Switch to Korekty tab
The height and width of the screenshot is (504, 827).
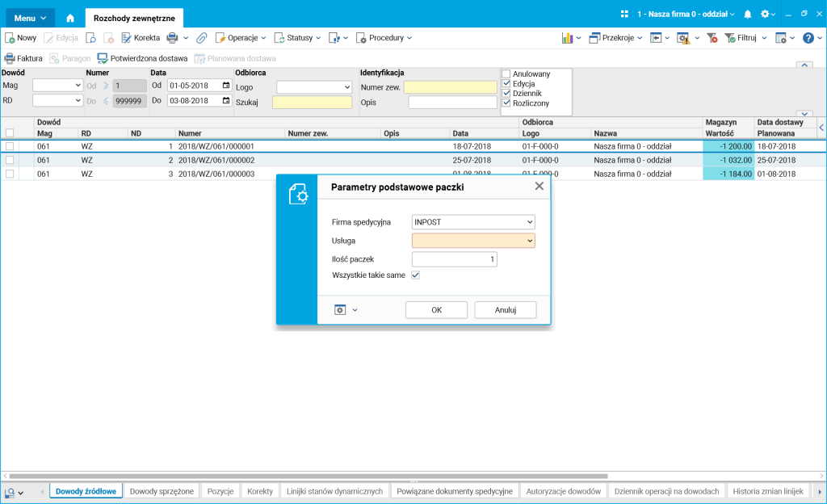click(x=260, y=491)
